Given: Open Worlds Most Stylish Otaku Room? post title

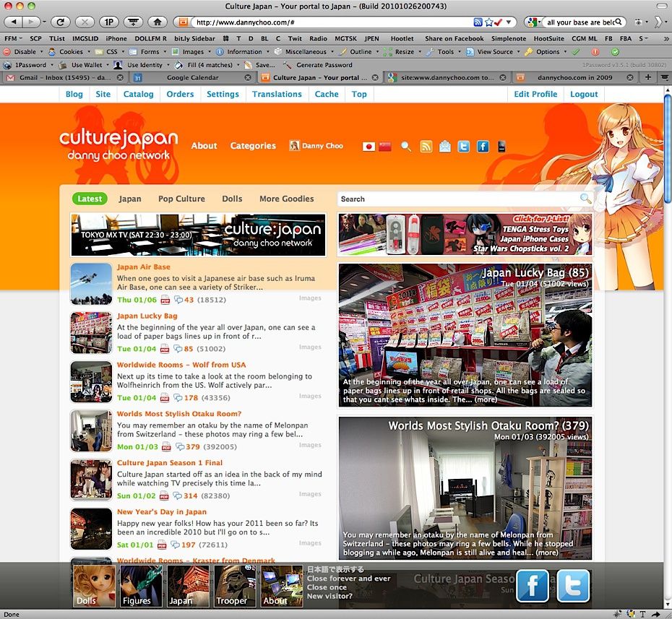Looking at the screenshot, I should tap(179, 414).
